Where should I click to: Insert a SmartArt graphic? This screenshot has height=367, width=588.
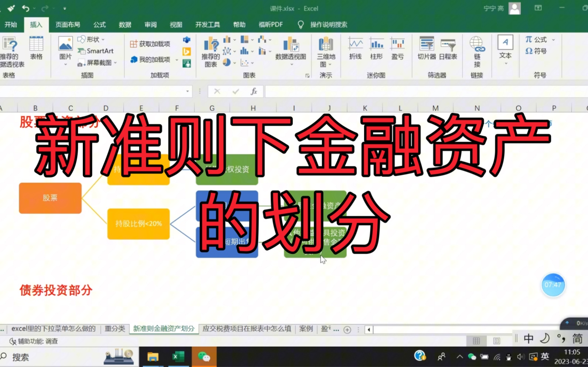pyautogui.click(x=95, y=51)
